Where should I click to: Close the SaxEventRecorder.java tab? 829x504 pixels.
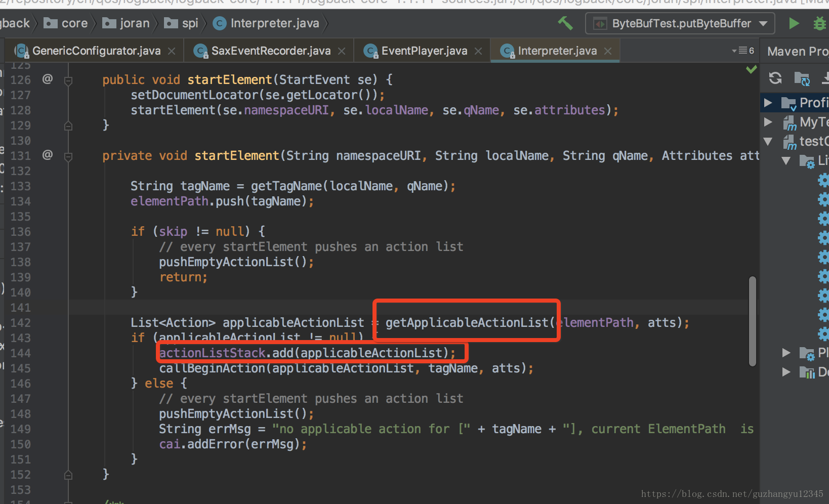342,51
